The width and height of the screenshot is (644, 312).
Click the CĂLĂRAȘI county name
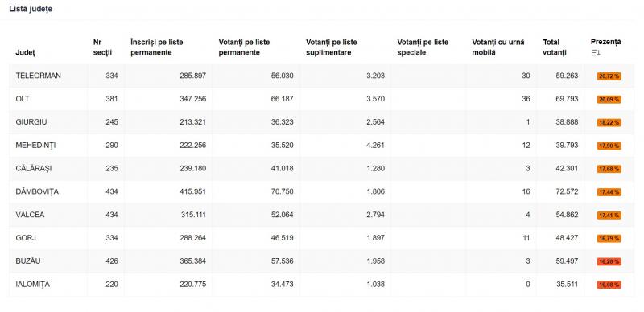coord(34,169)
